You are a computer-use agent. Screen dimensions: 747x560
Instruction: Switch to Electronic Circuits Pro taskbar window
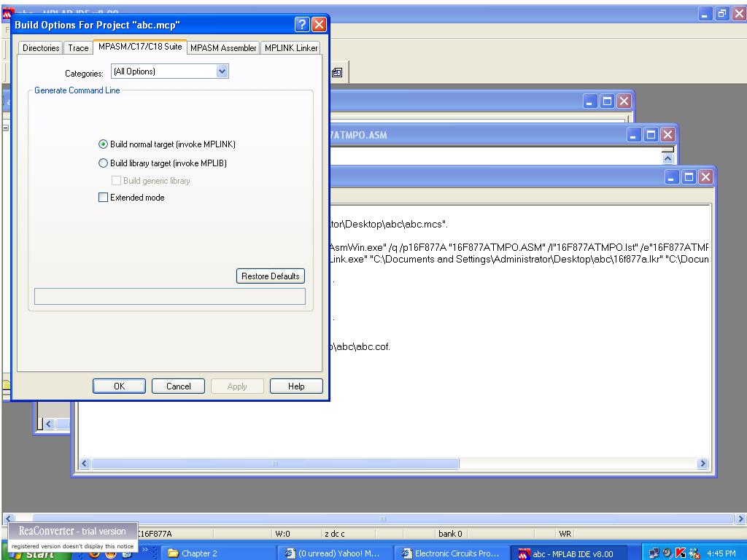coord(452,553)
